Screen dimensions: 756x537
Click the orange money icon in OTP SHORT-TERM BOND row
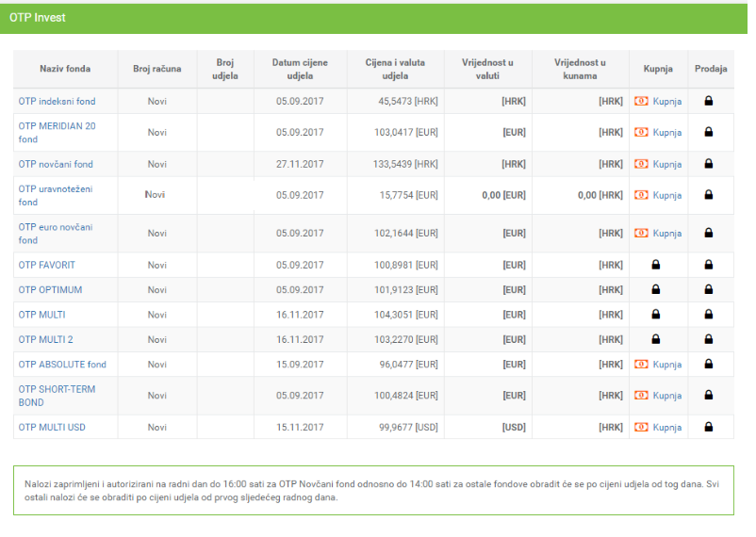click(641, 396)
